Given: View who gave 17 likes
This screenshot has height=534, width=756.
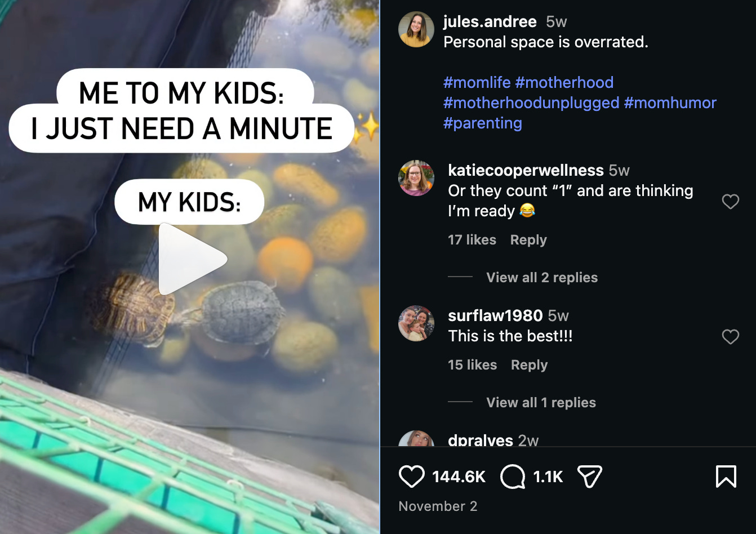Looking at the screenshot, I should point(472,240).
